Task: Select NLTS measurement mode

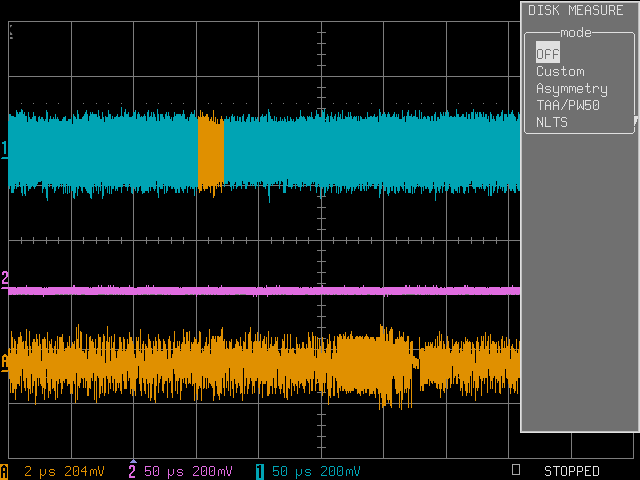Action: coord(552,122)
